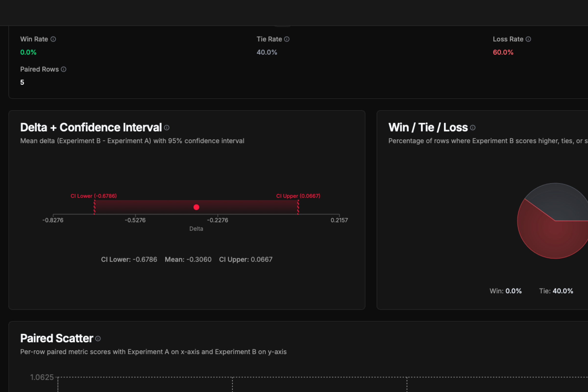Click the red 60.0% loss rate value
The width and height of the screenshot is (588, 392).
point(503,52)
